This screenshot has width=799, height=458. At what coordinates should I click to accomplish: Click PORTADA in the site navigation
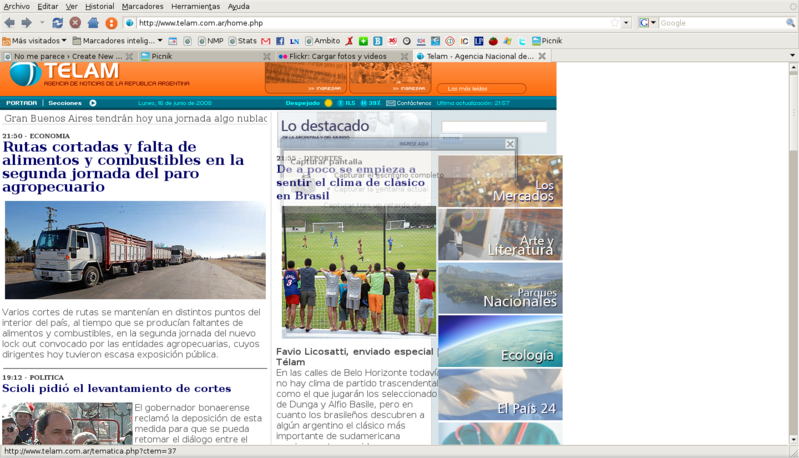pyautogui.click(x=21, y=103)
